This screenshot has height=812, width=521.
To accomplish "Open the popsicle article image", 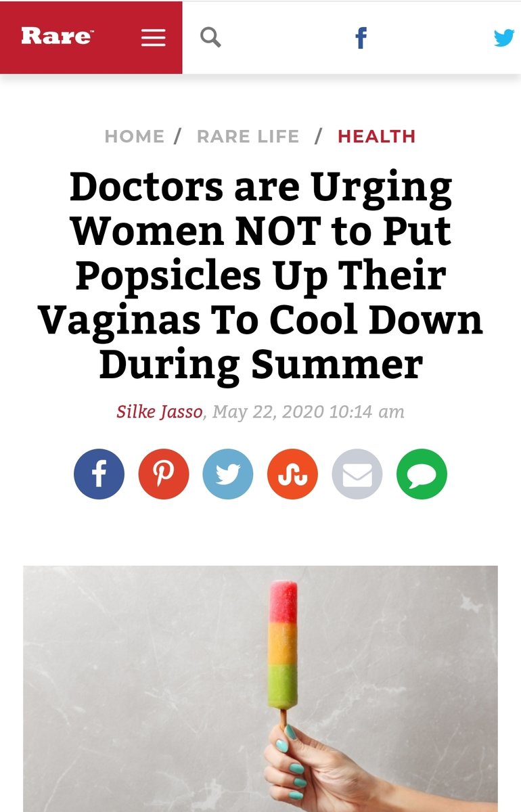I will pos(260,689).
